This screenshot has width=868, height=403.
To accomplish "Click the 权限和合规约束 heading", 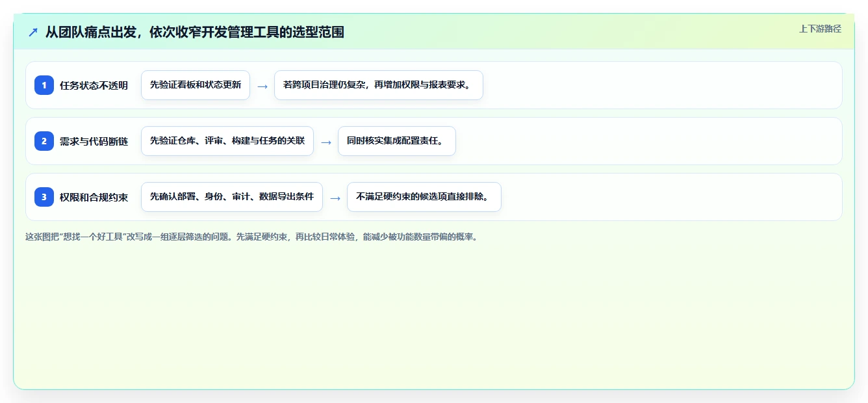I will 94,197.
